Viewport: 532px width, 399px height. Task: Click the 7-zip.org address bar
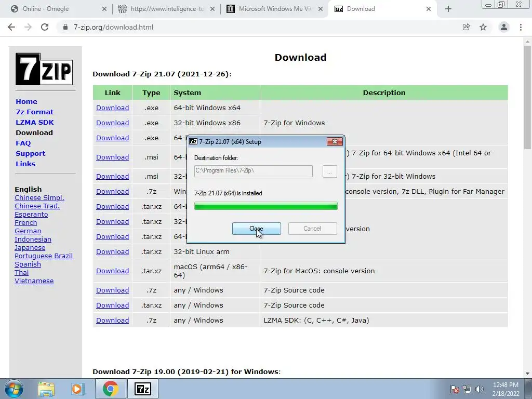[258, 27]
